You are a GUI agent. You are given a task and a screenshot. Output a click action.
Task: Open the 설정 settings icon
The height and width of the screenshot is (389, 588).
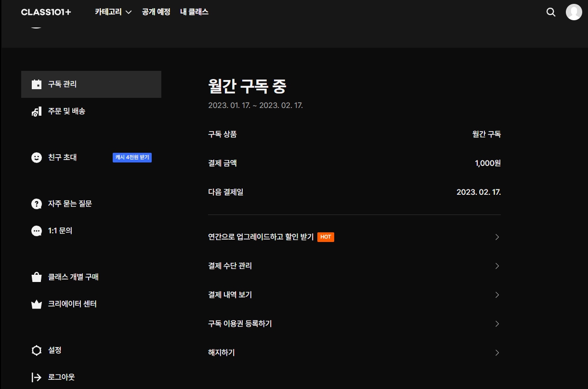pyautogui.click(x=37, y=350)
